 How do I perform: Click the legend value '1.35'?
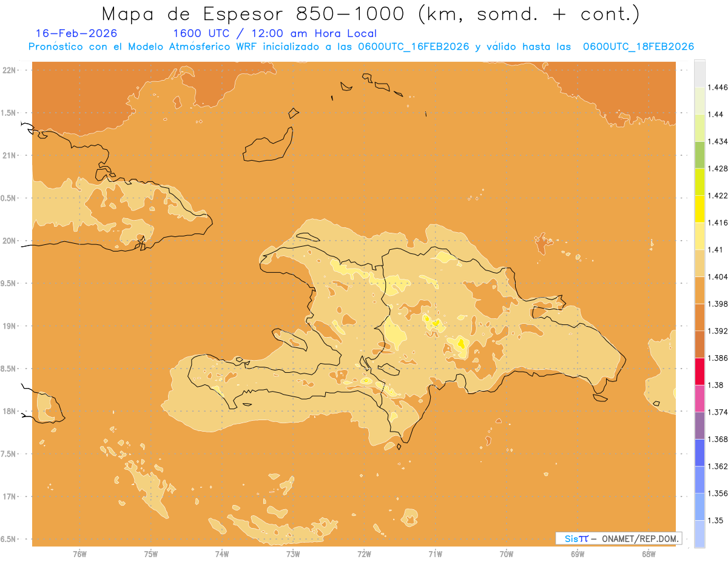click(x=715, y=520)
